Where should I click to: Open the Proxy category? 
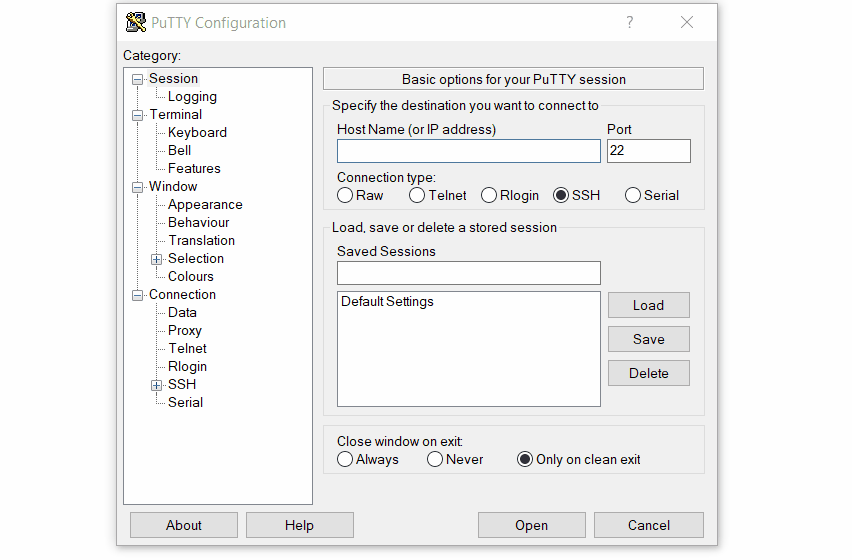pyautogui.click(x=185, y=330)
